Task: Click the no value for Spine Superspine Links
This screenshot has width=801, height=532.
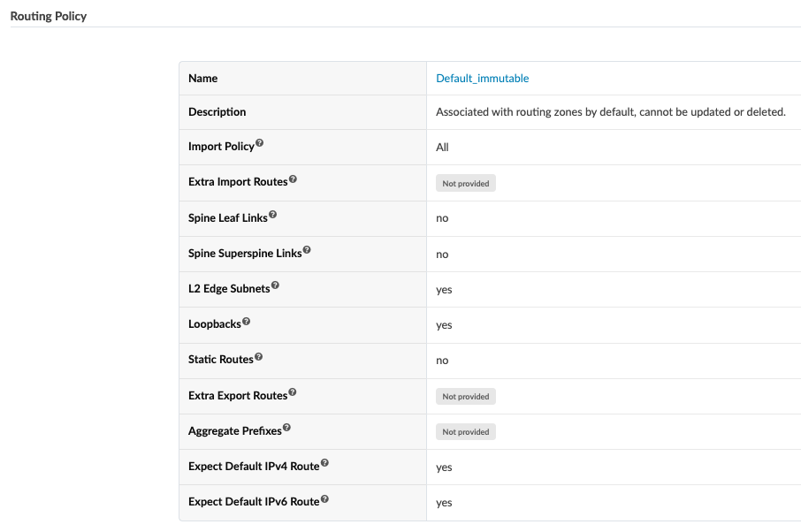Action: tap(442, 255)
